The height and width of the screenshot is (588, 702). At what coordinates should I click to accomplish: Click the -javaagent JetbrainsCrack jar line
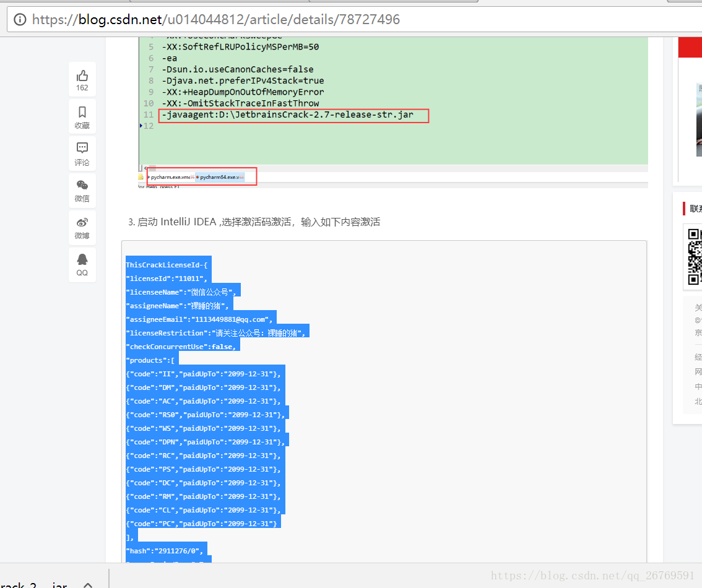pyautogui.click(x=287, y=115)
